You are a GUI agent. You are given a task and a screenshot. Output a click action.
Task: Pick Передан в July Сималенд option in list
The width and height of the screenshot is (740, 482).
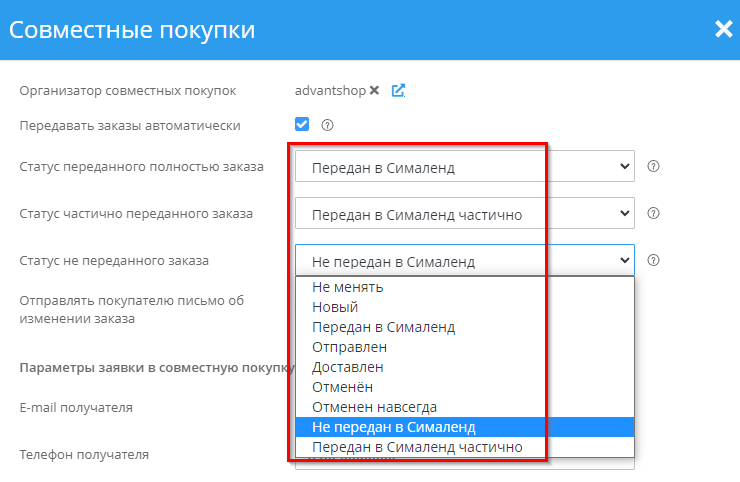383,327
